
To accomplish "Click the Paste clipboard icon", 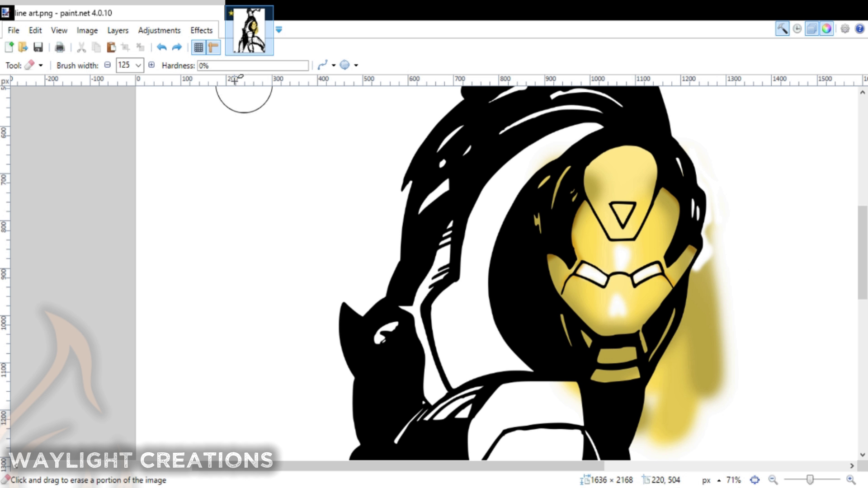I will coord(111,47).
